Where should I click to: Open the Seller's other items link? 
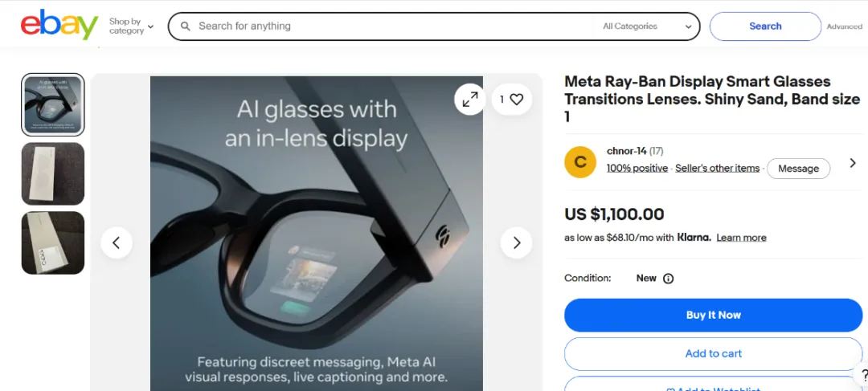pyautogui.click(x=717, y=168)
